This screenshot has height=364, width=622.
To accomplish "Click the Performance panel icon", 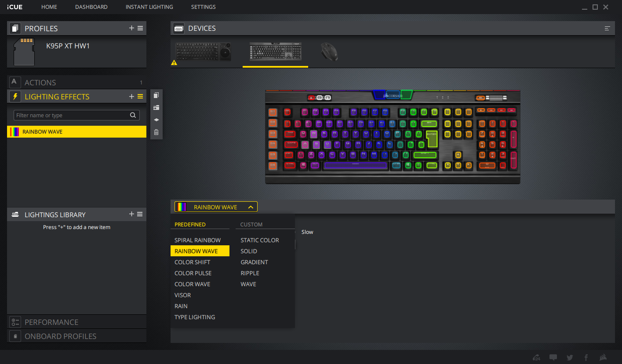I will (x=15, y=322).
